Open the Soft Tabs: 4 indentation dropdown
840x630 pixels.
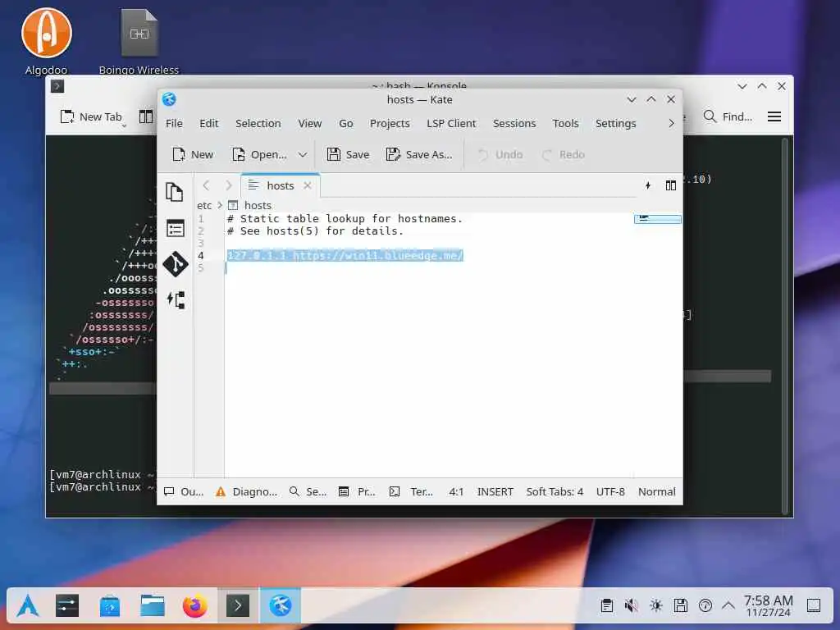pos(555,492)
